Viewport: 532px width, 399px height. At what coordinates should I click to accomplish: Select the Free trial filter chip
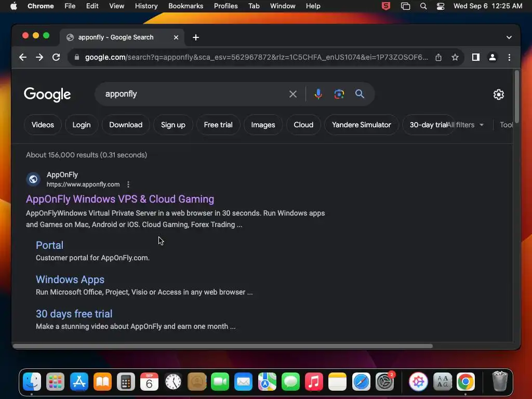(x=218, y=125)
